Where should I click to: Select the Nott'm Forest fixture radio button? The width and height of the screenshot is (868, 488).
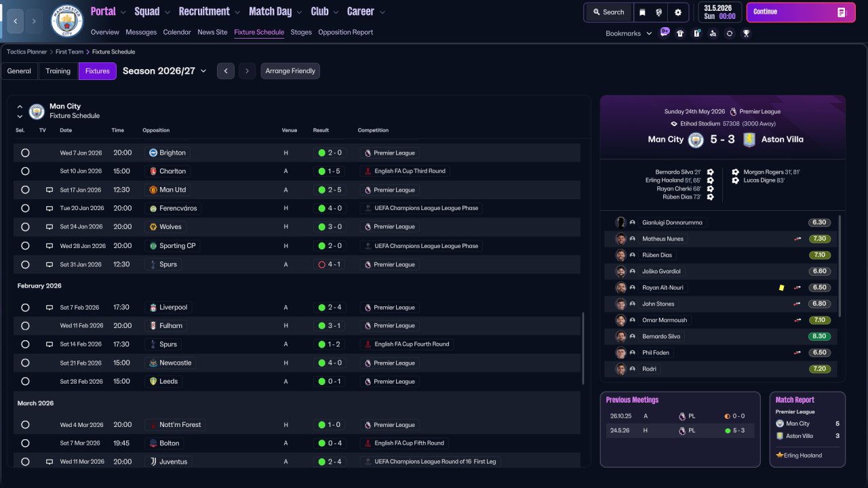tap(25, 425)
